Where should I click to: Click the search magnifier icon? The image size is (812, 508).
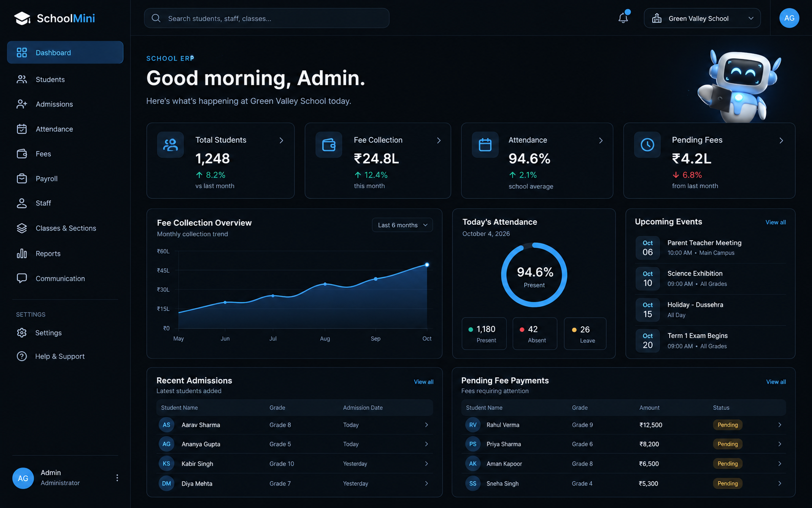pos(156,18)
